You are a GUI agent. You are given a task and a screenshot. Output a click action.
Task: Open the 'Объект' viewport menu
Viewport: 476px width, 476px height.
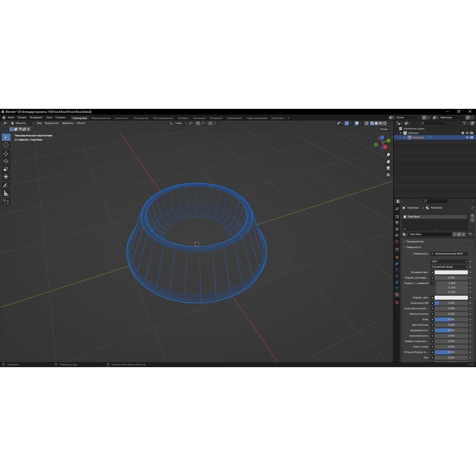click(81, 123)
